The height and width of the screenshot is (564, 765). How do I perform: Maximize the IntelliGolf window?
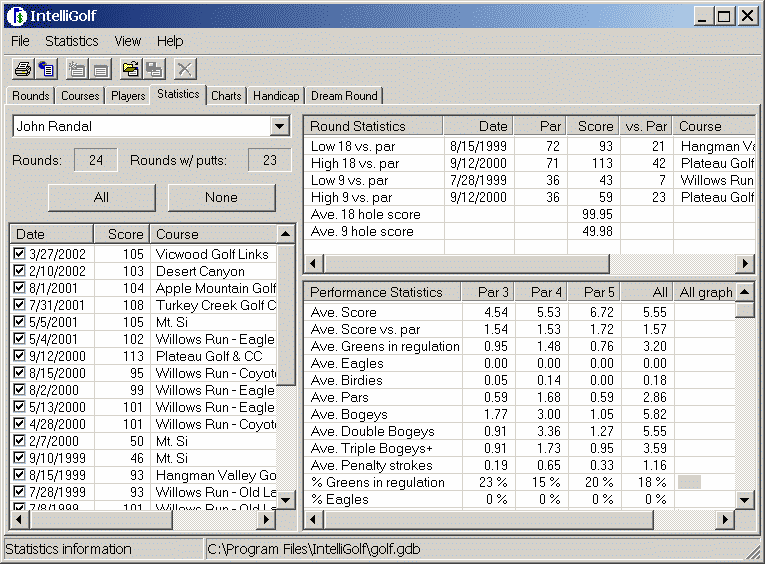[x=725, y=17]
